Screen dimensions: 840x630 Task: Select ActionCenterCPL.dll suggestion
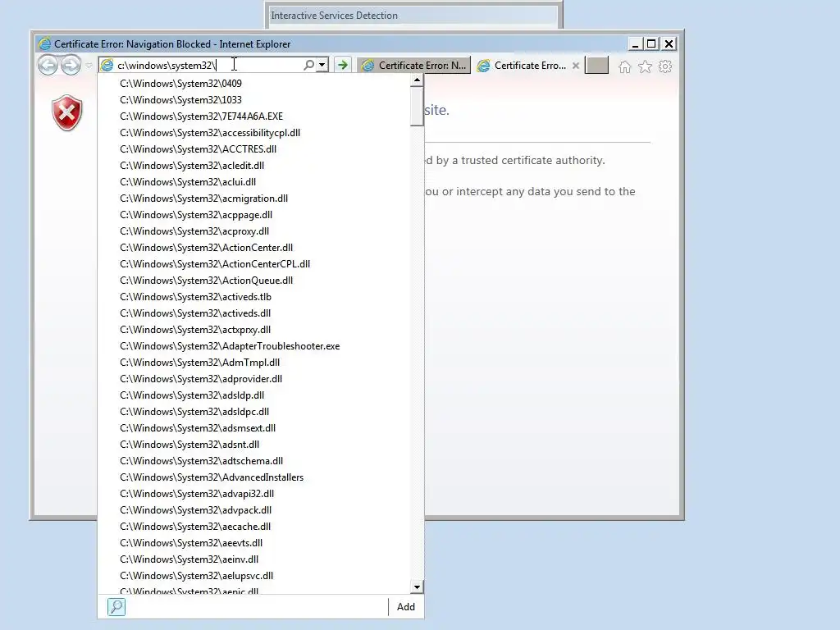click(x=253, y=264)
